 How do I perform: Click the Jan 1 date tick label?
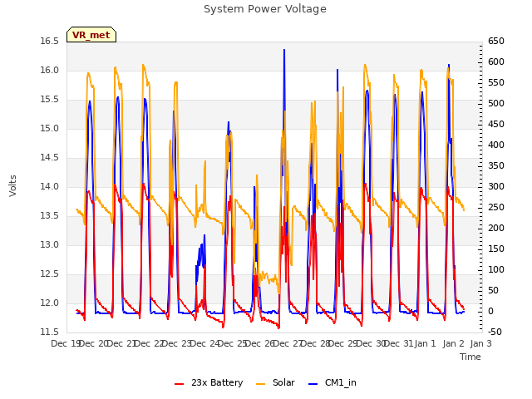425,343
